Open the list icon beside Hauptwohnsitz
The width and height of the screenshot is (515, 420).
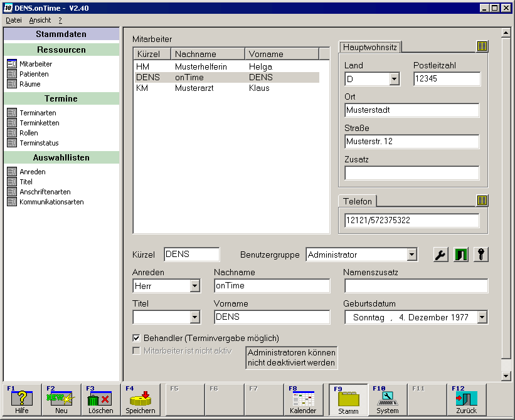point(482,46)
